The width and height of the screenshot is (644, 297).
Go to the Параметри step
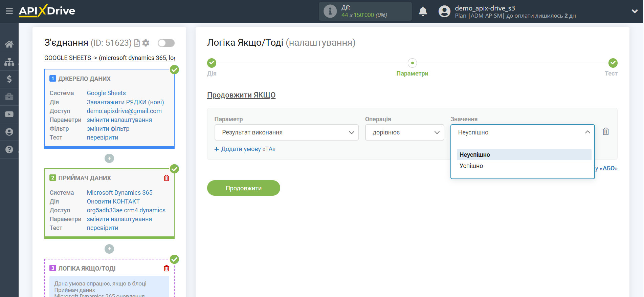[412, 73]
